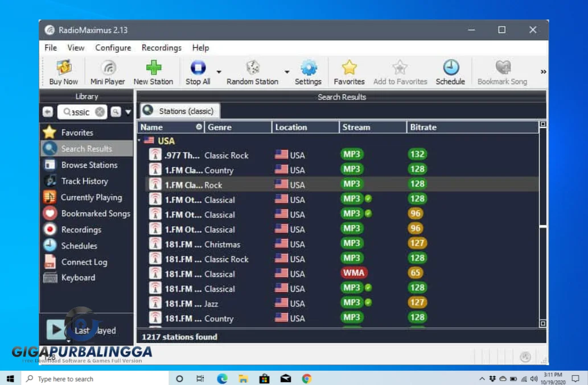
Task: Stop All playing stations
Action: pos(198,72)
